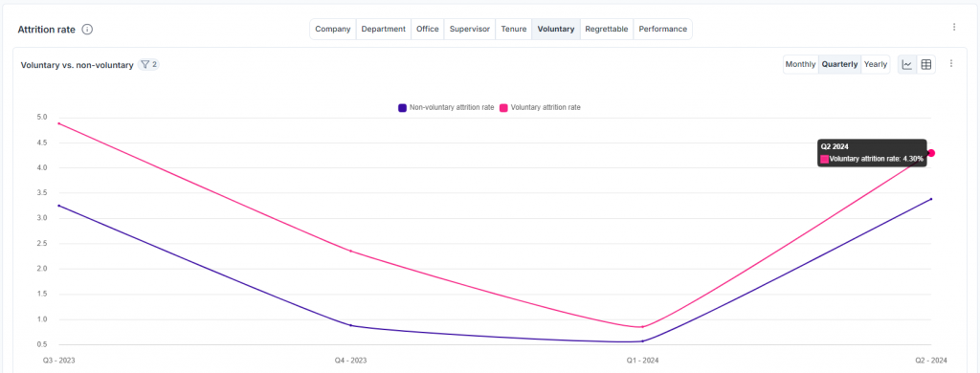This screenshot has height=373, width=980.
Task: Select the Voluntary tab
Action: tap(556, 30)
